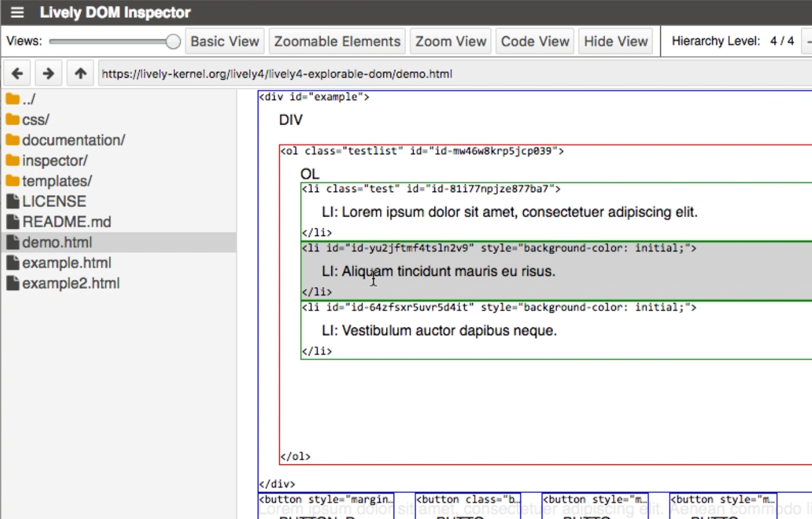Viewport: 812px width, 519px height.
Task: Open the templates folder
Action: click(56, 181)
